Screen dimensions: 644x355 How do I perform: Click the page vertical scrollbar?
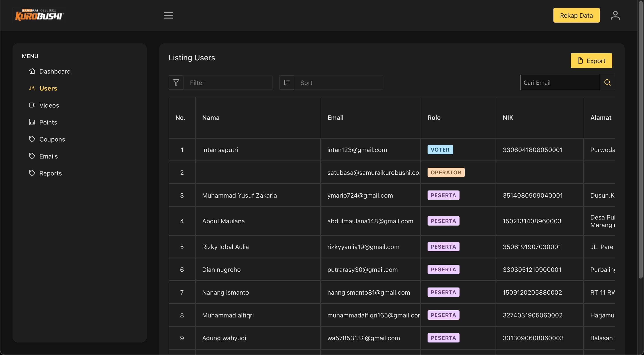(641, 140)
